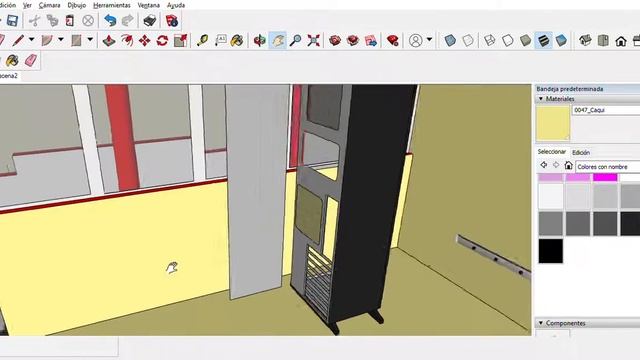The width and height of the screenshot is (640, 360).
Task: Open the Arc tool dropdown arrow
Action: pyautogui.click(x=61, y=40)
